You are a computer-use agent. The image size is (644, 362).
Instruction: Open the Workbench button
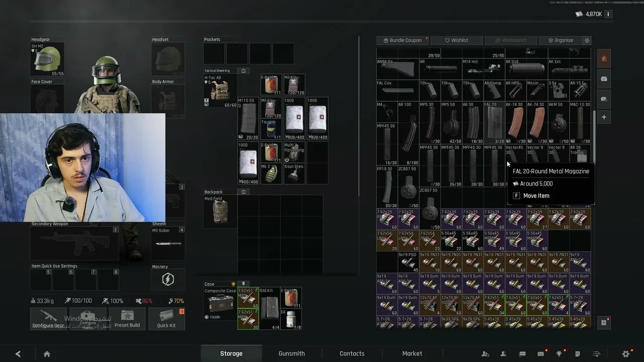coord(511,40)
